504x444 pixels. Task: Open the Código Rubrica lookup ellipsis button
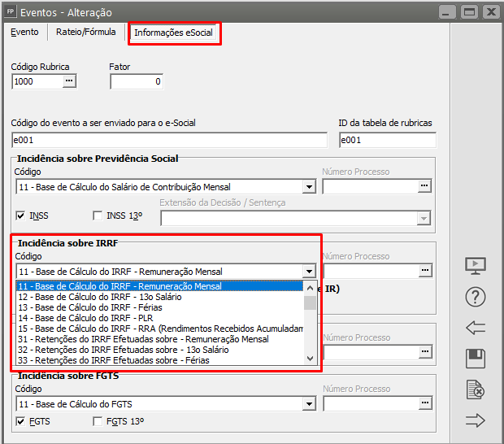(x=69, y=81)
